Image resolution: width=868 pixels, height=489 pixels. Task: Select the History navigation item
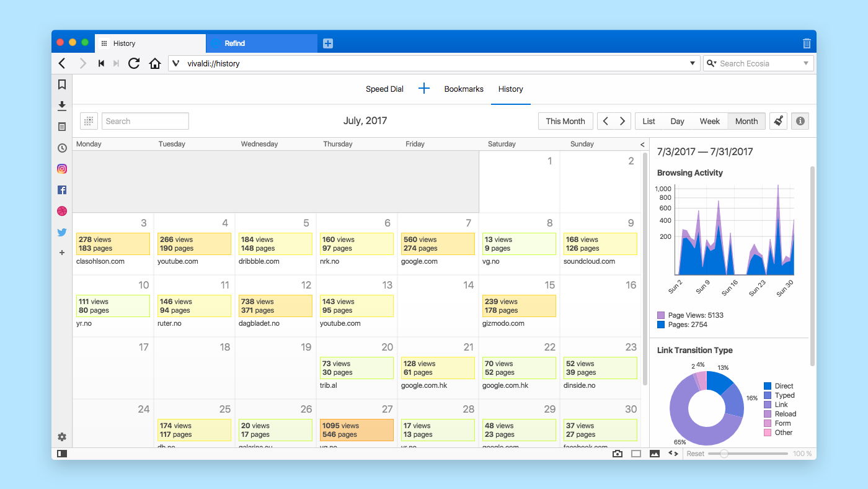[511, 89]
